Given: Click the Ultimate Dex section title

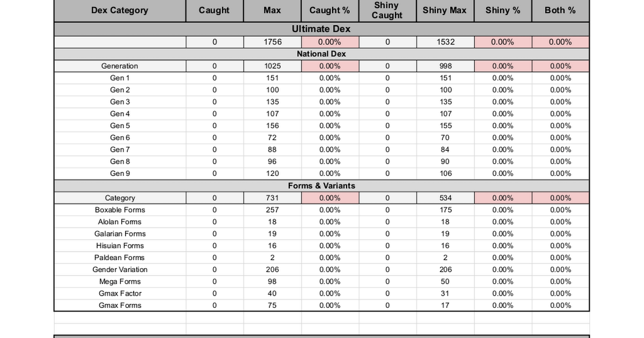Looking at the screenshot, I should pos(321,29).
